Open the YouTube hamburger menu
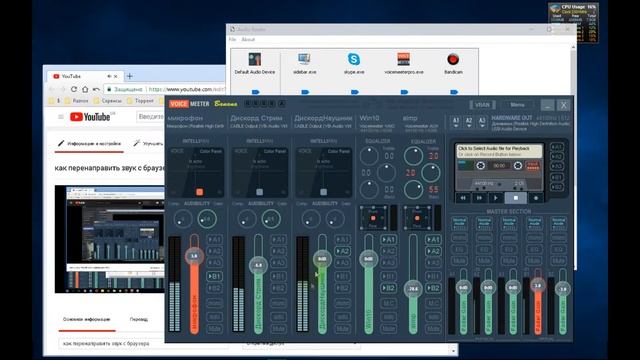 coord(61,117)
